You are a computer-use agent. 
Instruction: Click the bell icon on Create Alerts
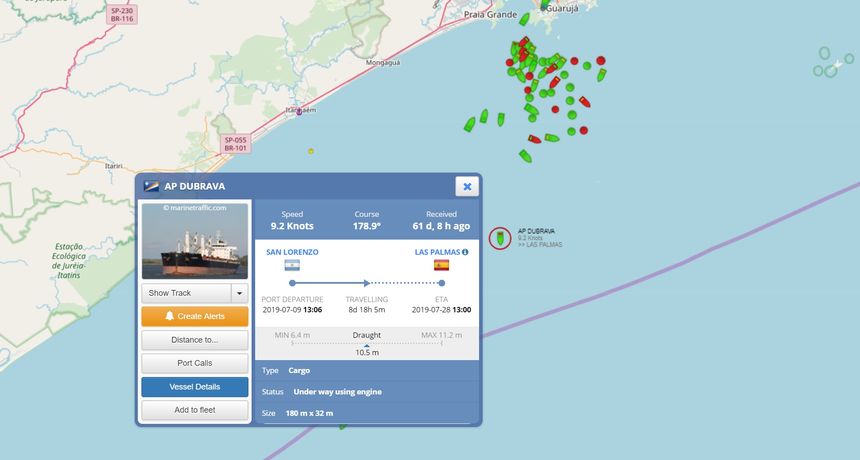(x=169, y=316)
